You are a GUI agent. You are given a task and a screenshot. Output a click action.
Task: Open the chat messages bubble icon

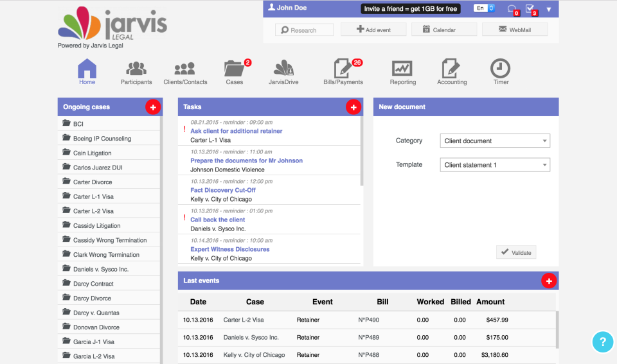click(512, 8)
